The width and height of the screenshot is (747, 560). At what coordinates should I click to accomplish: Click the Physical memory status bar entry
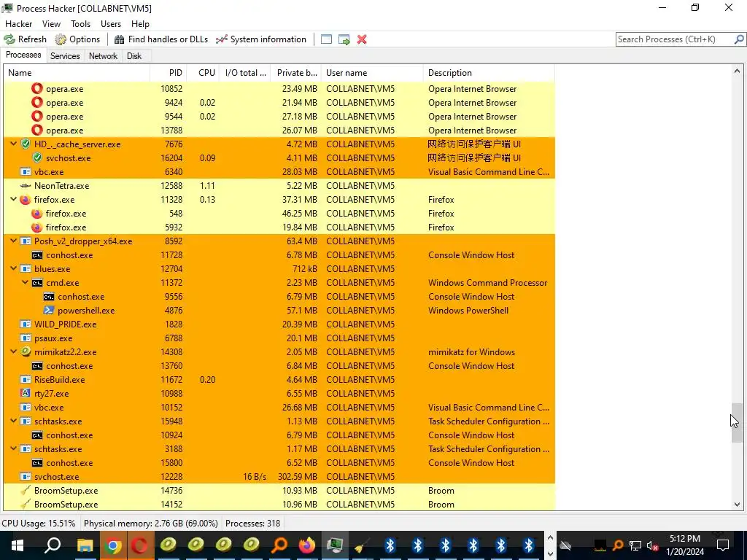tap(151, 524)
